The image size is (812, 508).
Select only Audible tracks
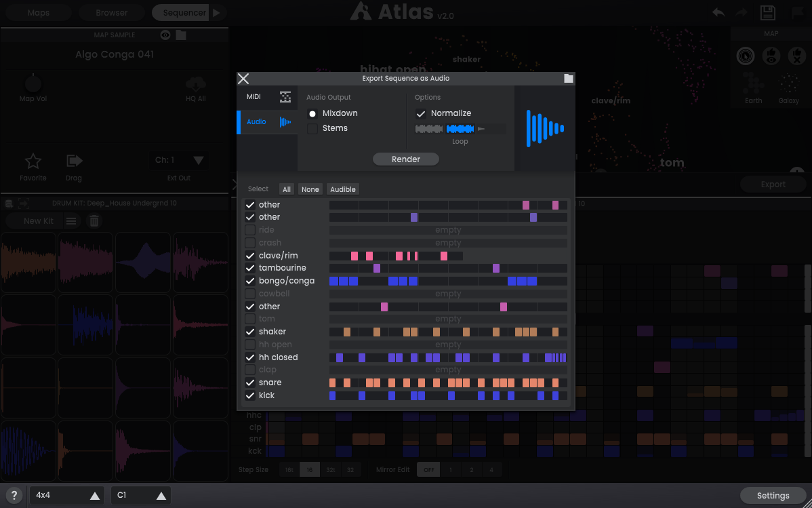[x=342, y=189]
